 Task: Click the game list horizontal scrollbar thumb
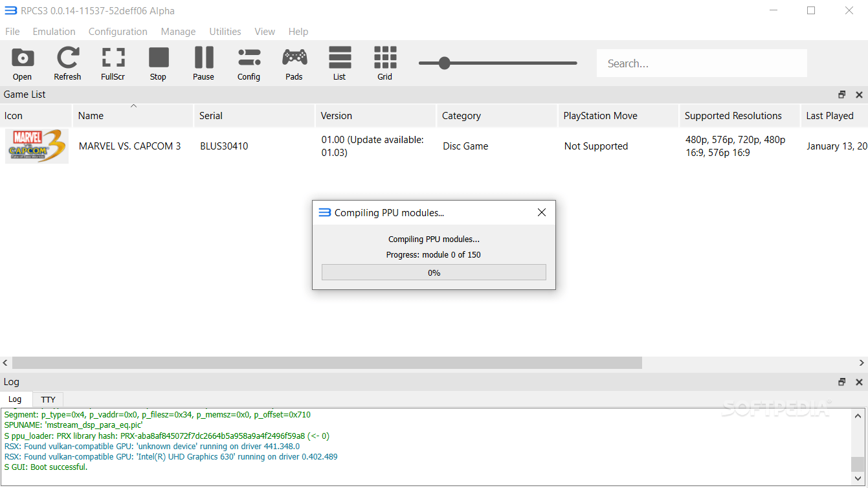click(327, 363)
